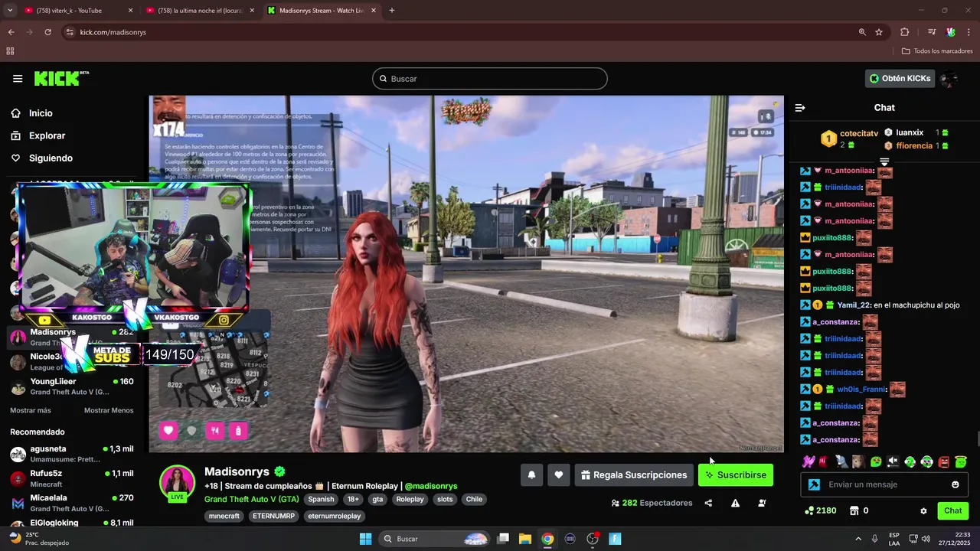Bookmark this page with the star
This screenshot has width=980, height=551.
pyautogui.click(x=879, y=32)
